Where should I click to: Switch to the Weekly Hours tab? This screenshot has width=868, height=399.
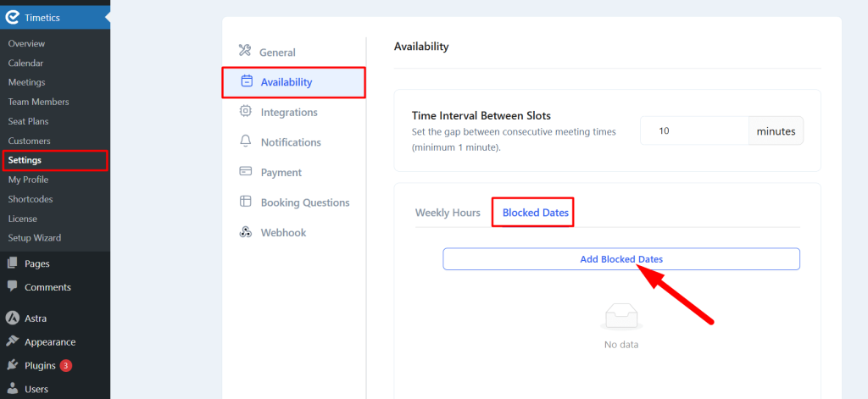pyautogui.click(x=448, y=213)
